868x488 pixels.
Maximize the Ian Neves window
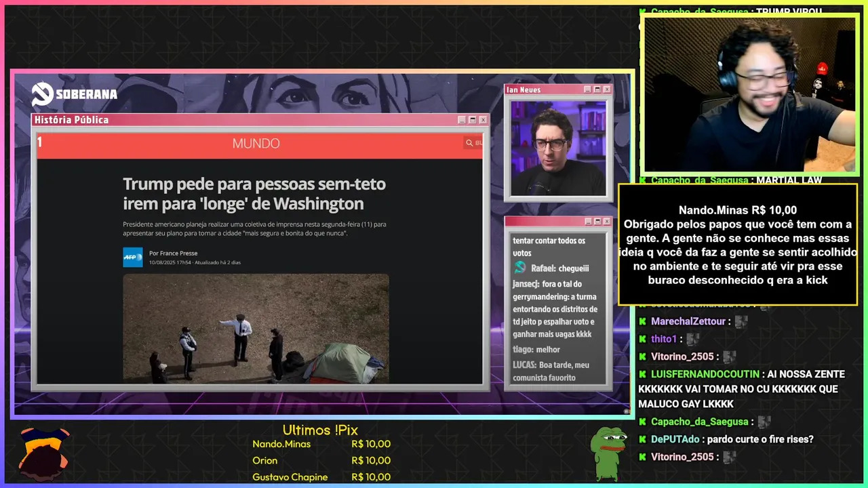(x=597, y=89)
